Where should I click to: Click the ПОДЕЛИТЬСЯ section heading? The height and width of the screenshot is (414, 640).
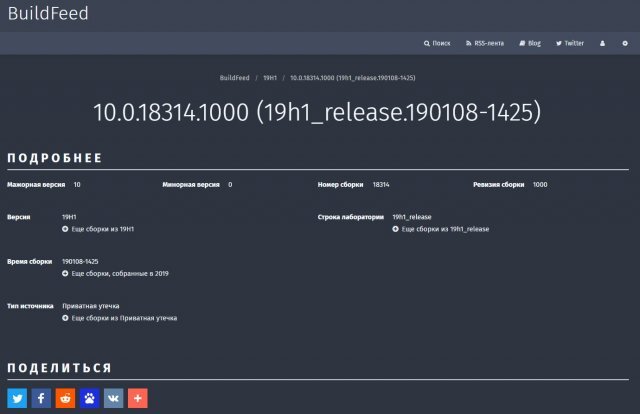(x=60, y=368)
